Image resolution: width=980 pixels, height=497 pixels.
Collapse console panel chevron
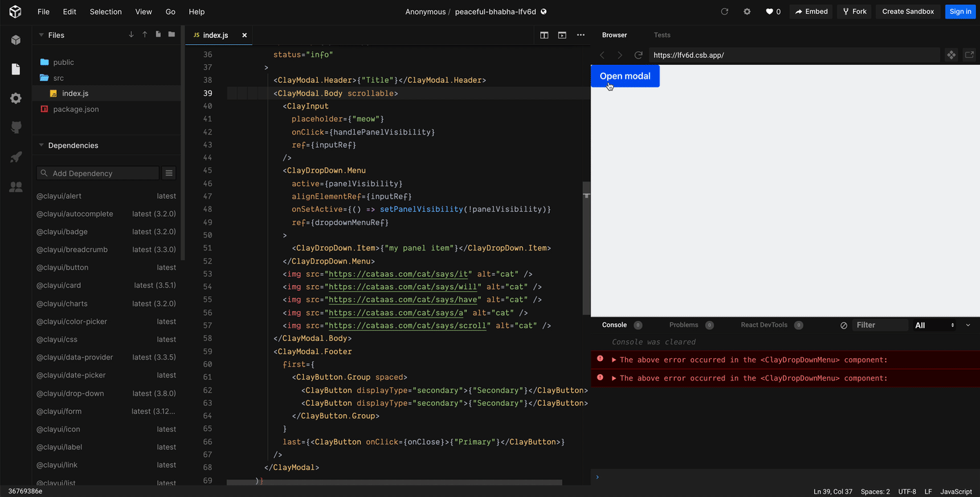968,325
